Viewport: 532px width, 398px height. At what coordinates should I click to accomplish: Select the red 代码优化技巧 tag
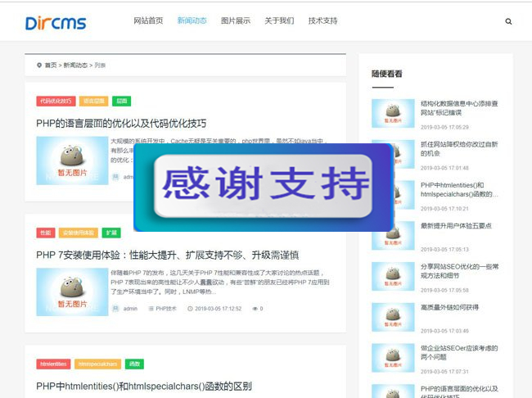pyautogui.click(x=56, y=101)
